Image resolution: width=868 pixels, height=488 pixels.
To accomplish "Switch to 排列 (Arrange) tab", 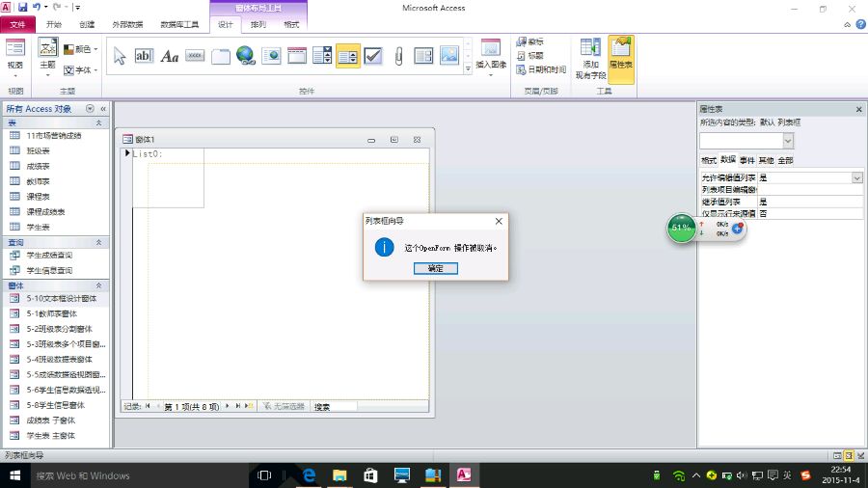I will tap(258, 24).
